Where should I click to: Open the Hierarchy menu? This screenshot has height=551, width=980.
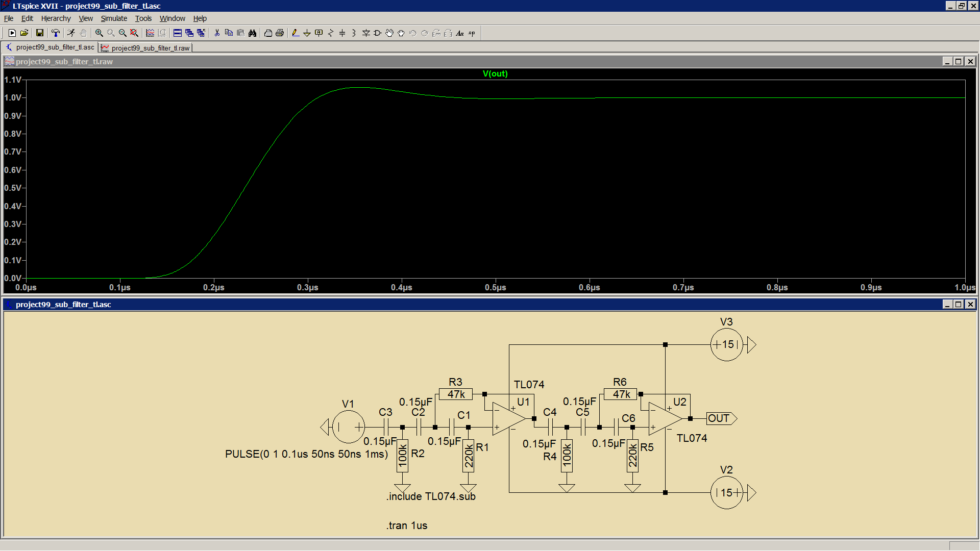(56, 18)
